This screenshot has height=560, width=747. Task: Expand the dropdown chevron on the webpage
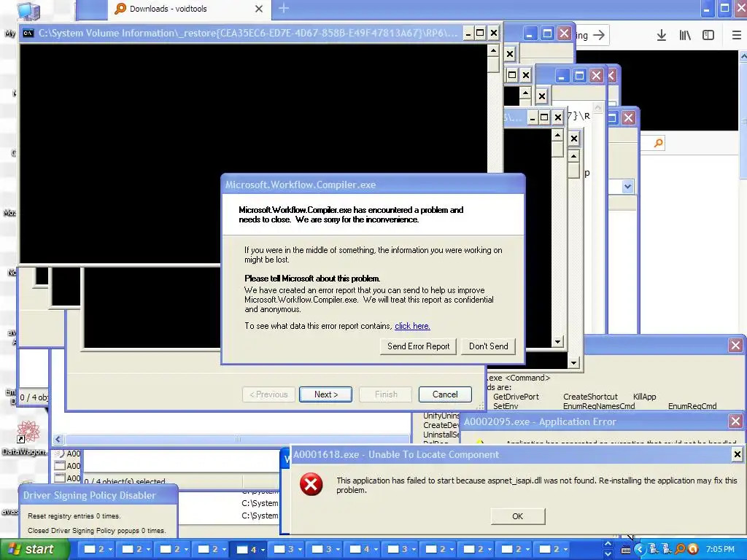click(x=627, y=187)
